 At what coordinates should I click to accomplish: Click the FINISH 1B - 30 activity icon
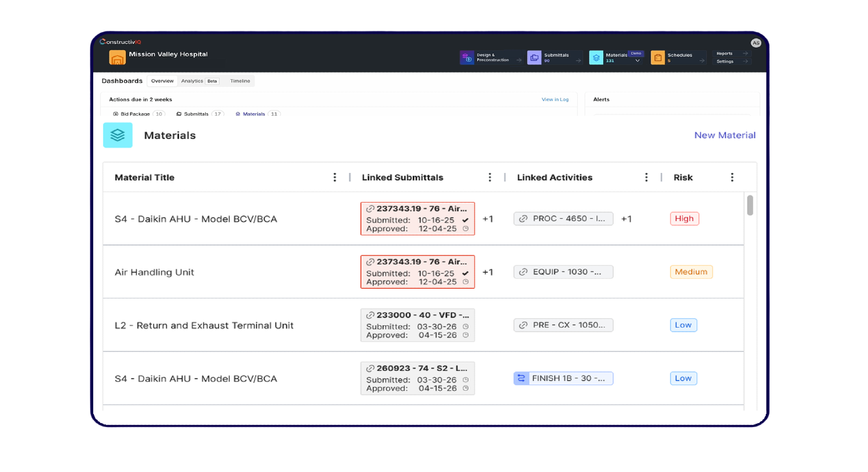click(x=521, y=379)
